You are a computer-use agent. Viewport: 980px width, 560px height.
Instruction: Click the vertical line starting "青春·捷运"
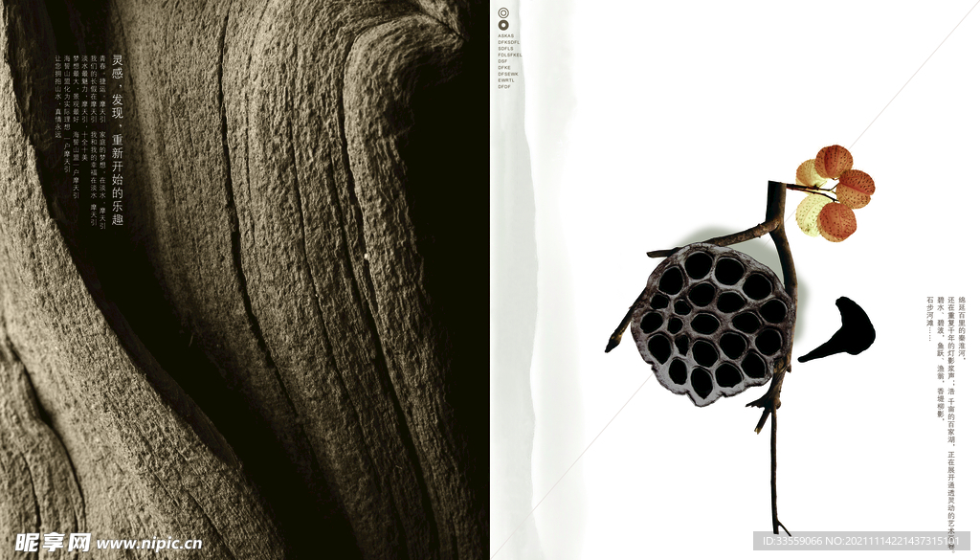click(x=103, y=142)
